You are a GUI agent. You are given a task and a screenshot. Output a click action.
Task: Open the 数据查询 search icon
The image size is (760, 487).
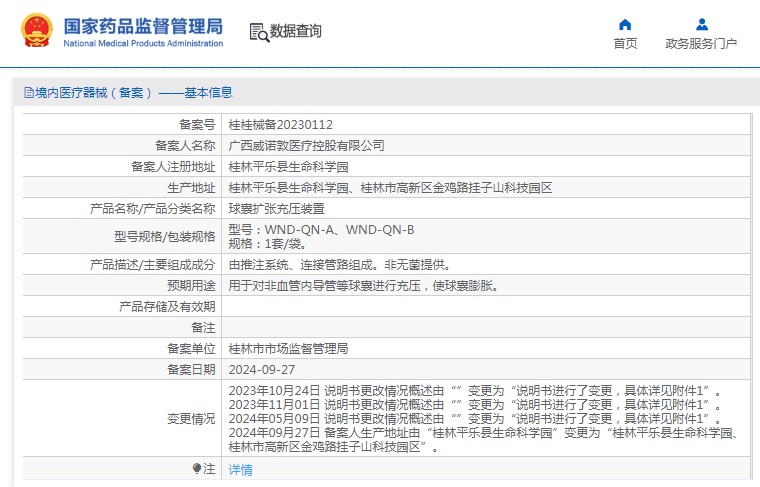(259, 32)
